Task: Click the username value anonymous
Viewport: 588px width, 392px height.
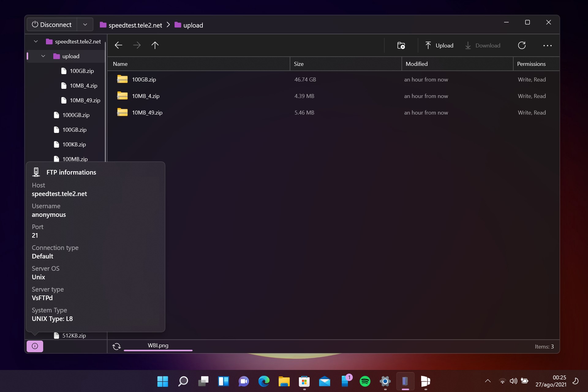Action: pyautogui.click(x=49, y=214)
